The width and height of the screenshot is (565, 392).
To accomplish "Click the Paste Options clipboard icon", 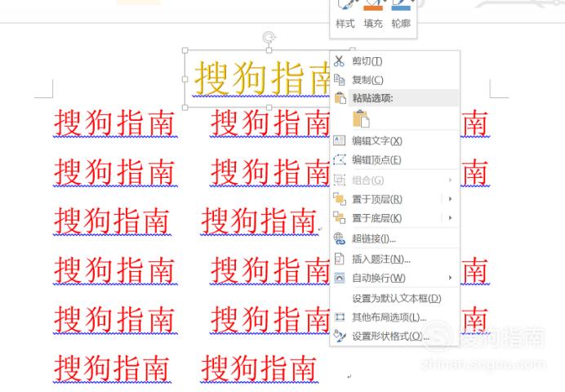I will coord(340,98).
